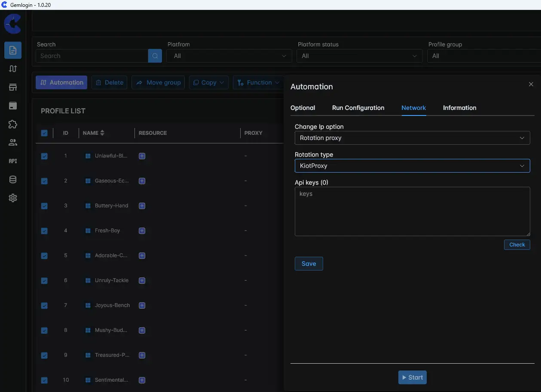Image resolution: width=541 pixels, height=392 pixels.
Task: Click the Joyous-Bench profile name
Action: pyautogui.click(x=112, y=305)
